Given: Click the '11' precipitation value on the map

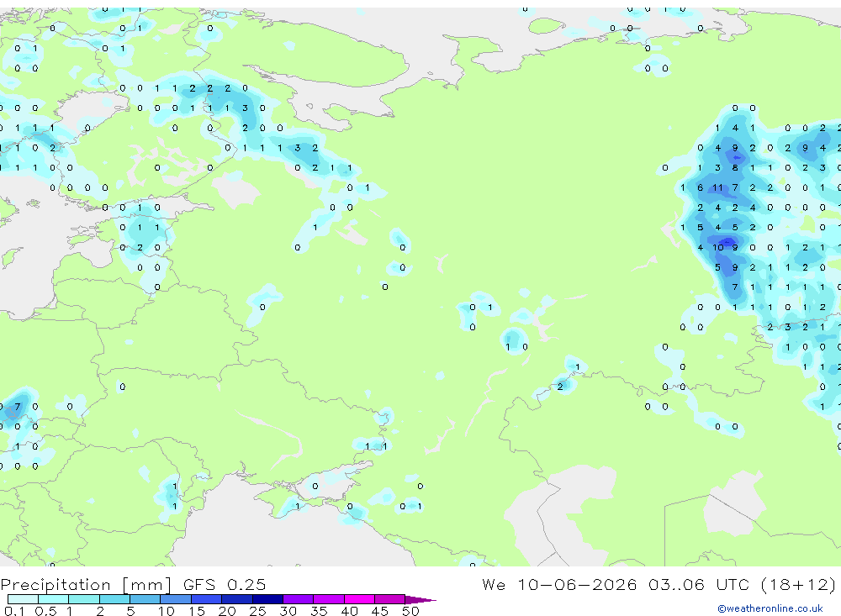Looking at the screenshot, I should click(x=717, y=187).
